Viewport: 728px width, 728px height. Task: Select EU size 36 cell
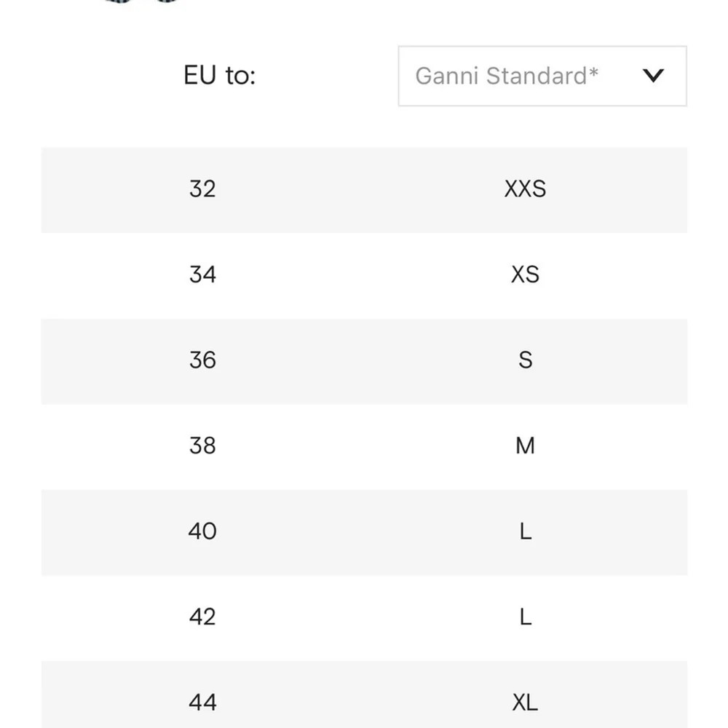tap(202, 360)
